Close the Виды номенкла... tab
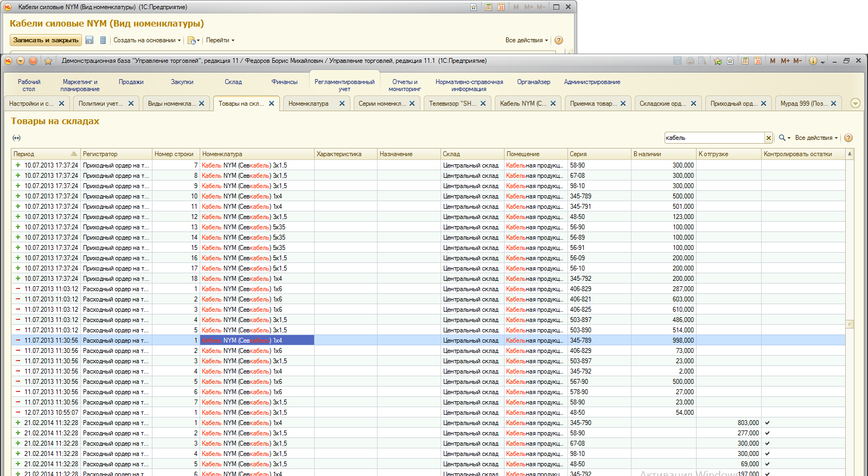 pyautogui.click(x=201, y=104)
